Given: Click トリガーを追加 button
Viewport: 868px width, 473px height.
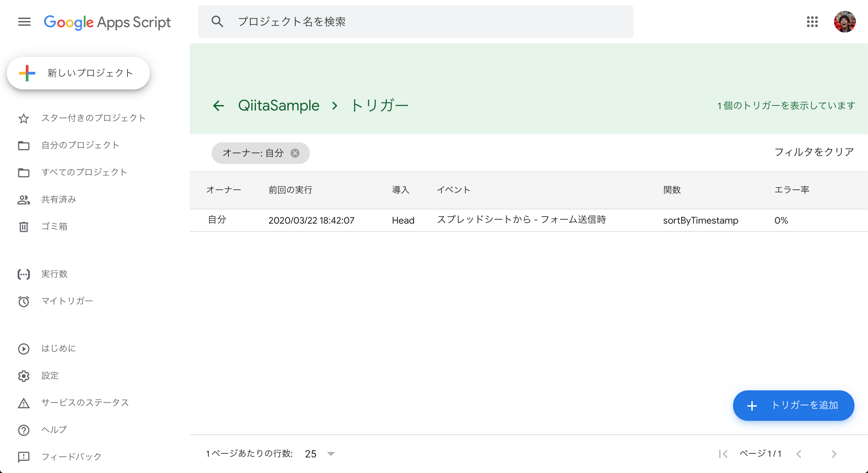Looking at the screenshot, I should [x=793, y=405].
